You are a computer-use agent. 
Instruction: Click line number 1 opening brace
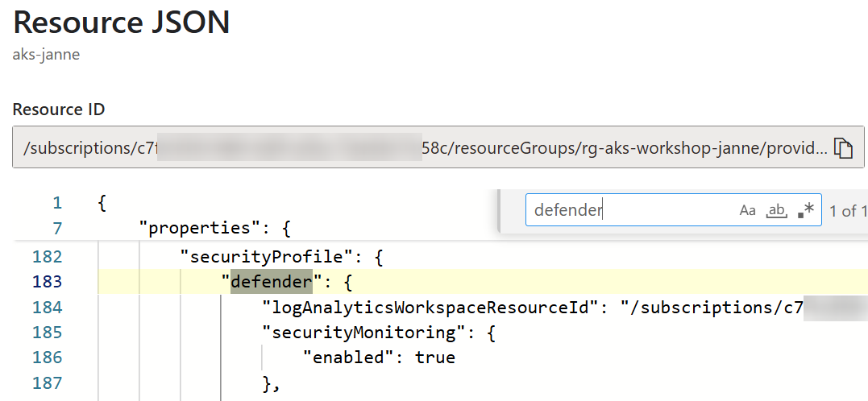coord(102,203)
